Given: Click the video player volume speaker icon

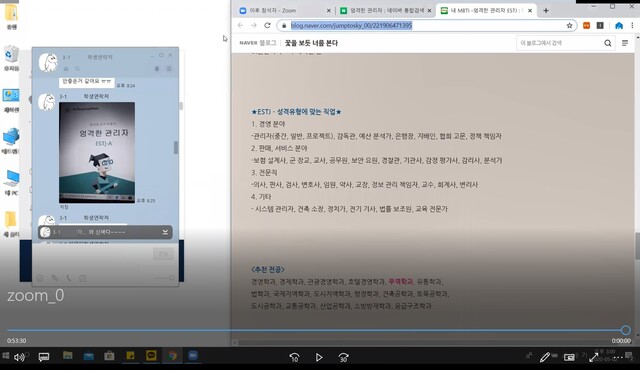Looking at the screenshot, I should [x=19, y=357].
